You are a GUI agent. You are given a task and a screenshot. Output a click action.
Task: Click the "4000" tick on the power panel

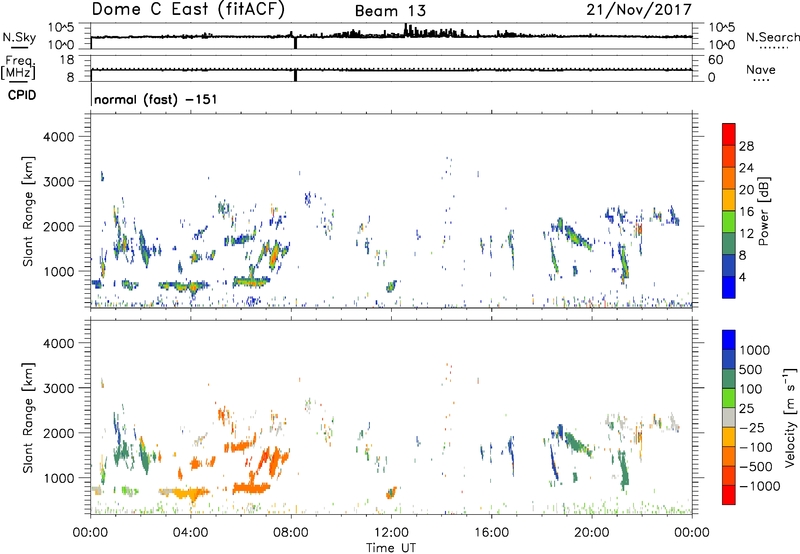click(x=58, y=137)
